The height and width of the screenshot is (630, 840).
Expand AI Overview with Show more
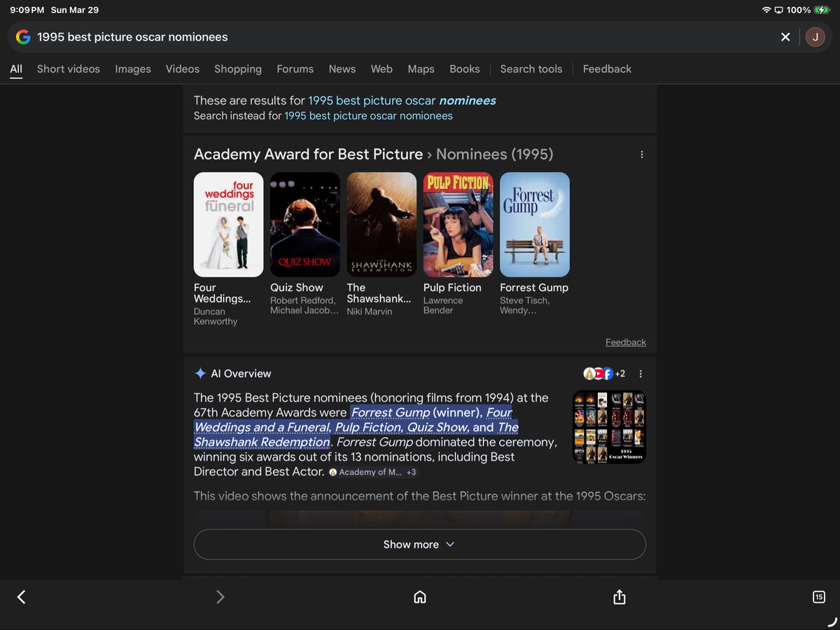[419, 545]
